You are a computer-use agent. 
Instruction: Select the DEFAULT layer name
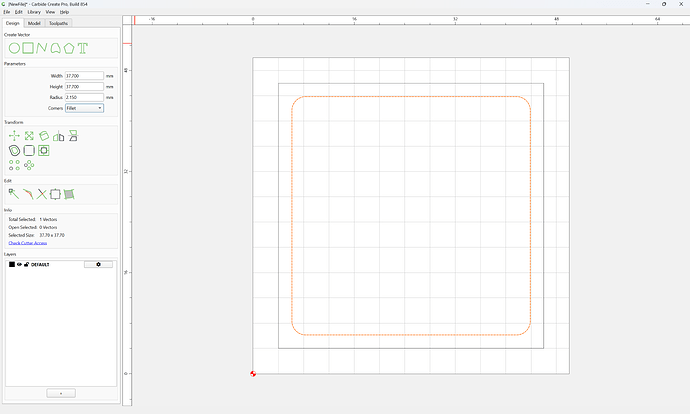(x=40, y=264)
